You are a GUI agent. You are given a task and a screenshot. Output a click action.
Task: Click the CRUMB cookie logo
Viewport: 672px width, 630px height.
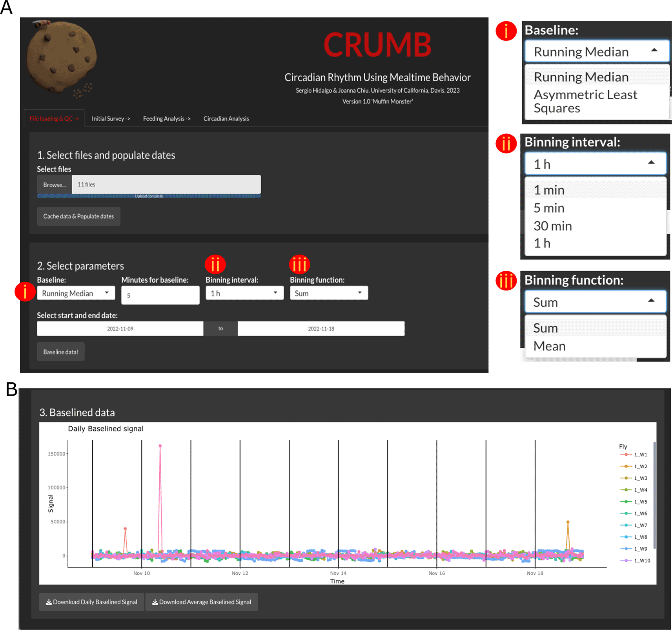(62, 58)
